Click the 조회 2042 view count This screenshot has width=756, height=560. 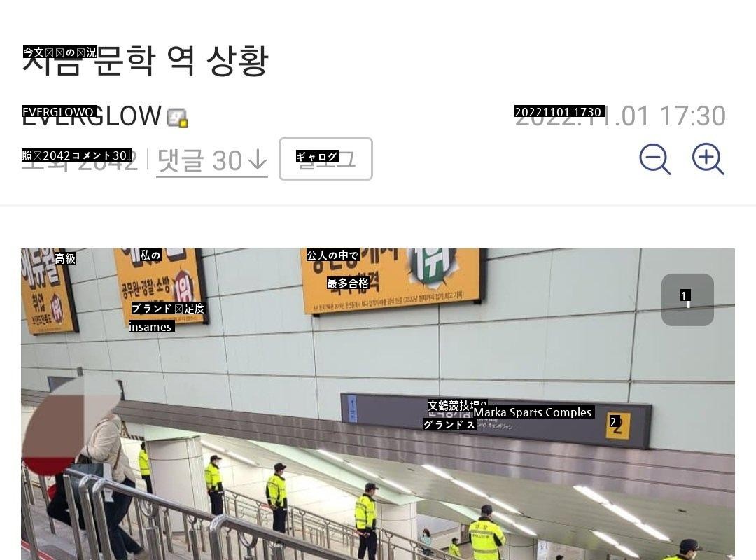pos(80,160)
